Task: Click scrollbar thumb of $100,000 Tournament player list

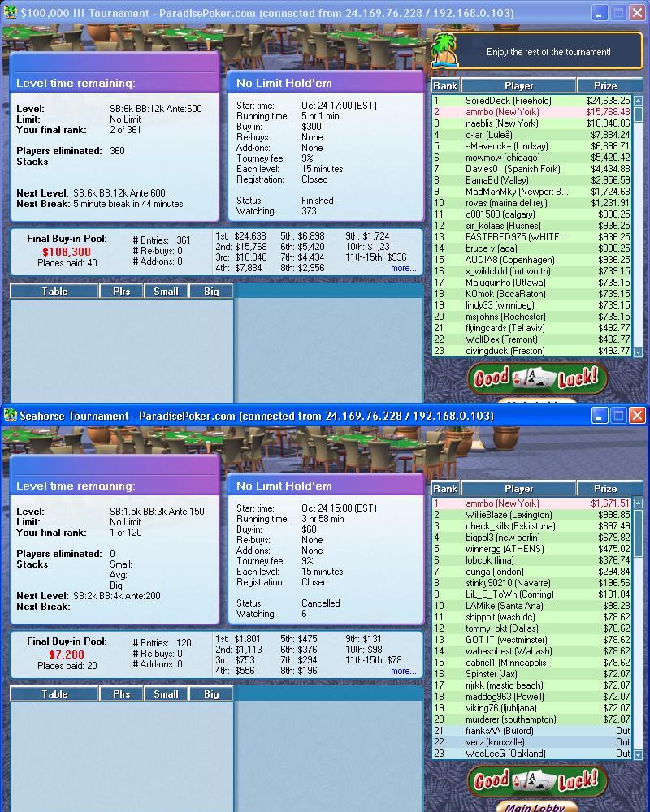Action: tap(638, 114)
